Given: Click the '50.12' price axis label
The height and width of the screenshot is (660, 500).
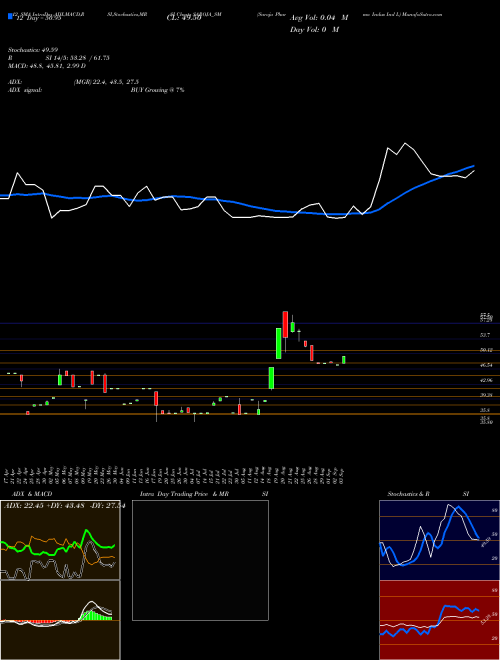Looking at the screenshot, I should pos(486,350).
